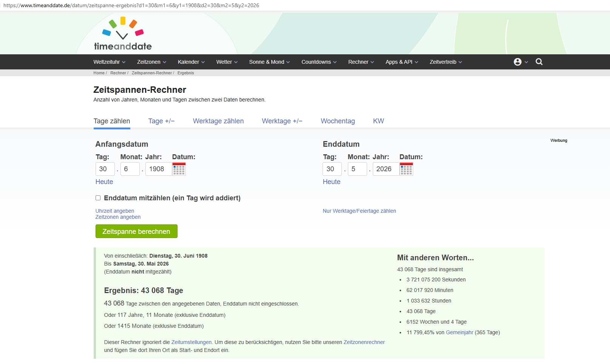Click the Anfangsdatum year field

click(x=158, y=169)
